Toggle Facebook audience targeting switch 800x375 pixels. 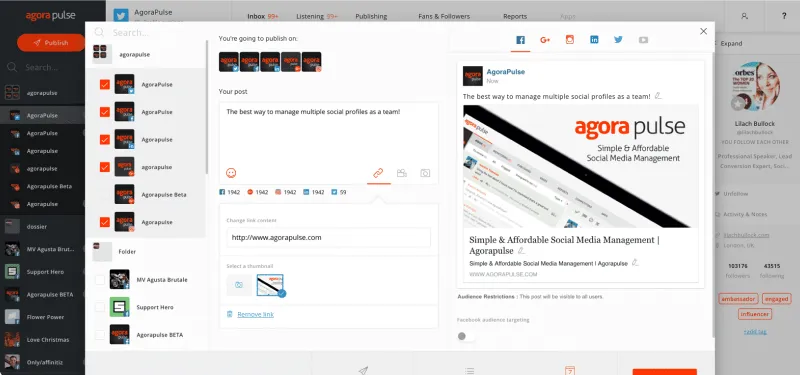point(465,336)
